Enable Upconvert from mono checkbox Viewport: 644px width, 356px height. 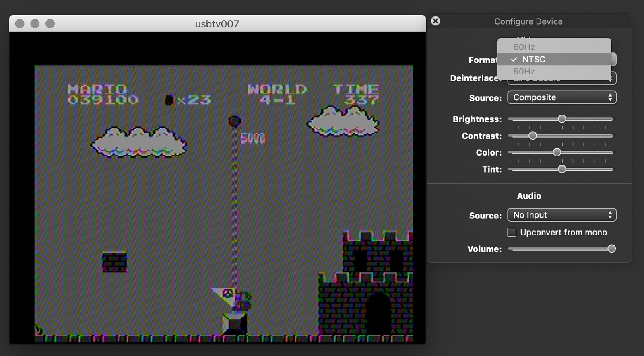[512, 232]
